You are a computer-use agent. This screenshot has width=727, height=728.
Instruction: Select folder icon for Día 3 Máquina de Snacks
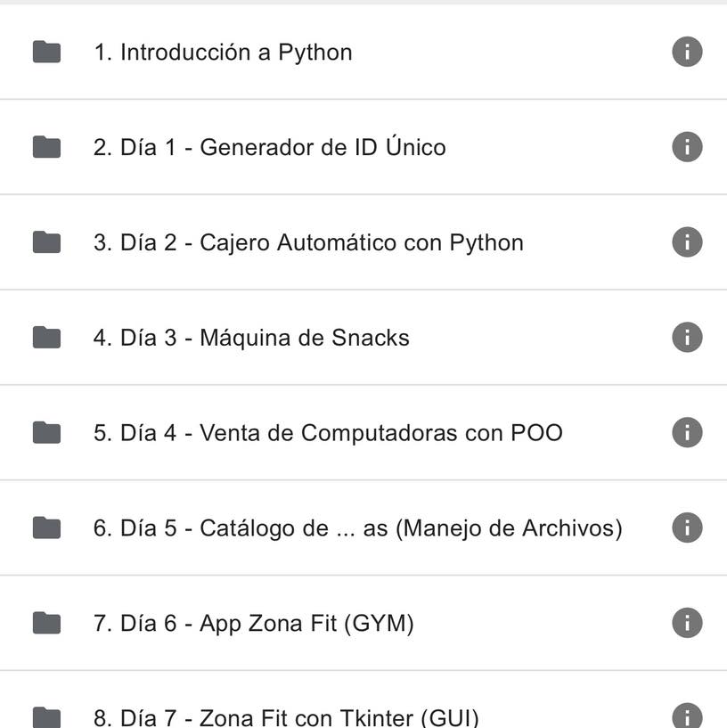(46, 337)
